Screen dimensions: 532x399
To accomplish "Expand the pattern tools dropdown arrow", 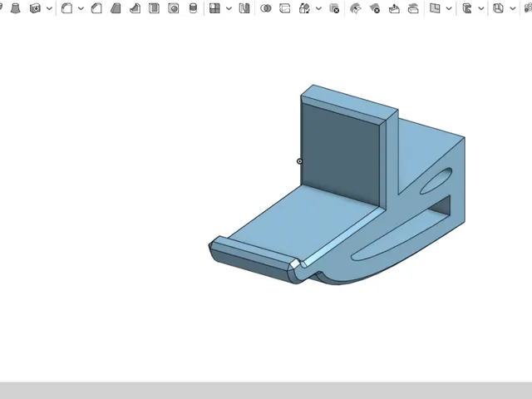I will click(229, 8).
